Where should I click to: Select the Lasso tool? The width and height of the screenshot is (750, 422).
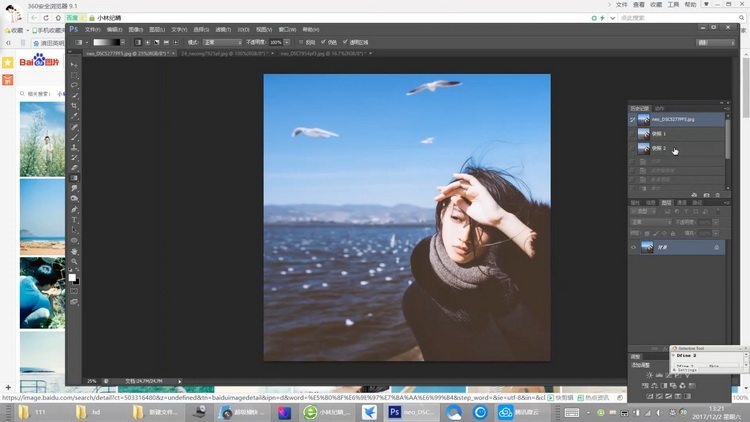74,85
